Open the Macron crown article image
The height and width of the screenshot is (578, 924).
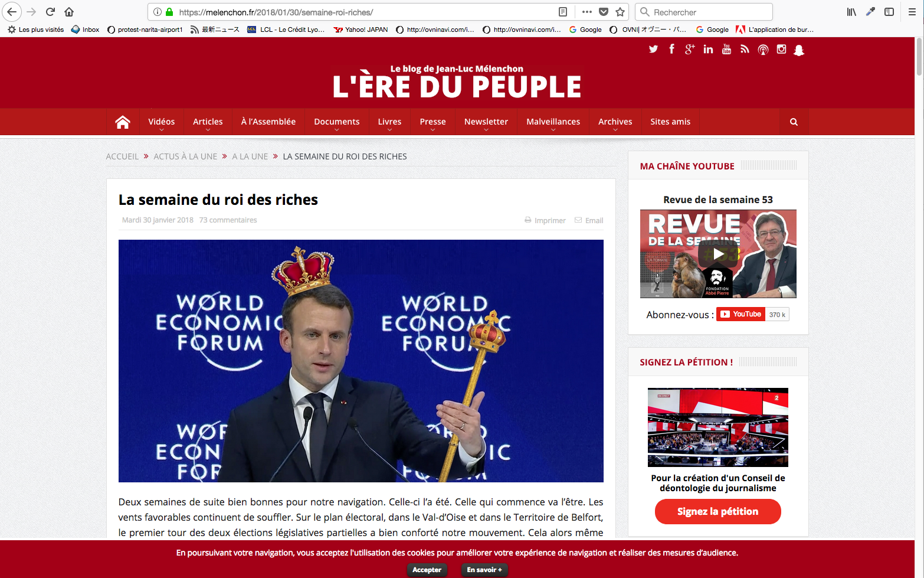[361, 361]
